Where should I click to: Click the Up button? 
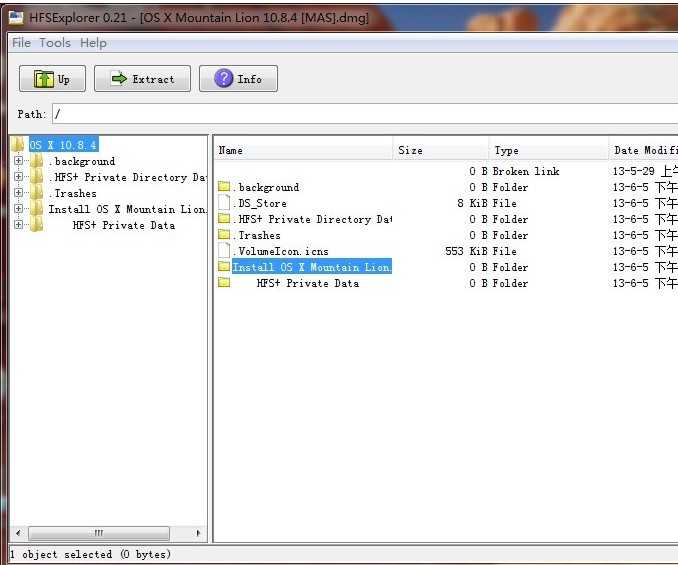click(52, 79)
